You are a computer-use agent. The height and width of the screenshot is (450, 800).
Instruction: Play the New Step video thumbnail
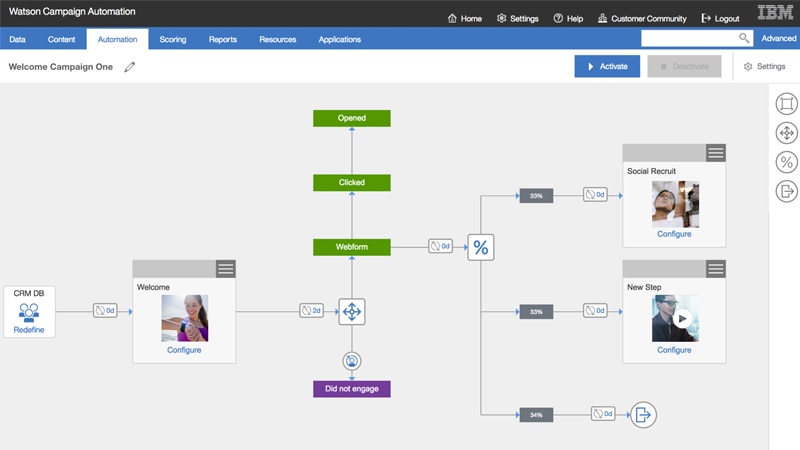click(683, 320)
